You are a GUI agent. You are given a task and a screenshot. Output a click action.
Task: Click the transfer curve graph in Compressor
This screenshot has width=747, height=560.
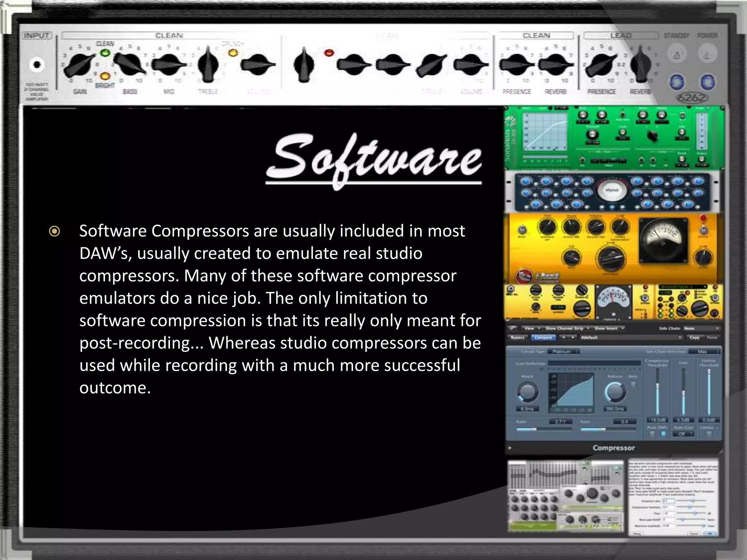coord(571,393)
